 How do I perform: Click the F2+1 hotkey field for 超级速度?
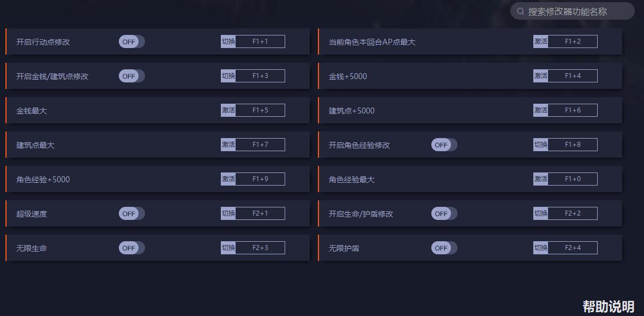(262, 213)
